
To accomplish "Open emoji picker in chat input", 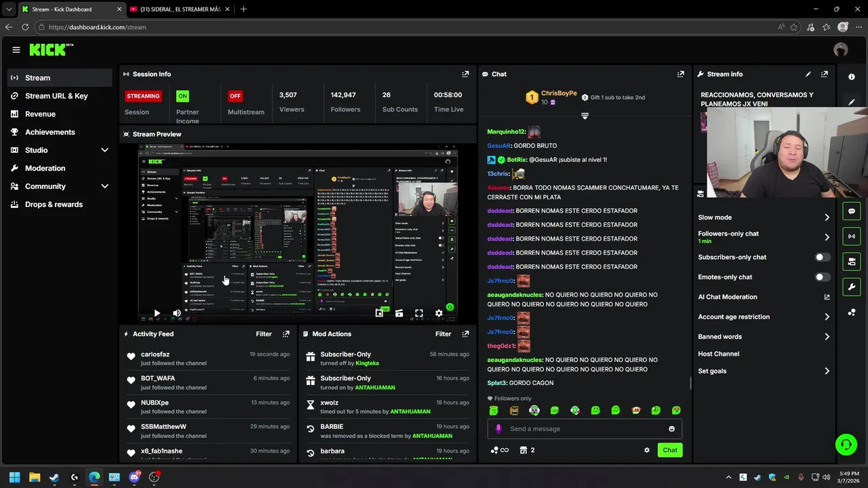I will 671,429.
